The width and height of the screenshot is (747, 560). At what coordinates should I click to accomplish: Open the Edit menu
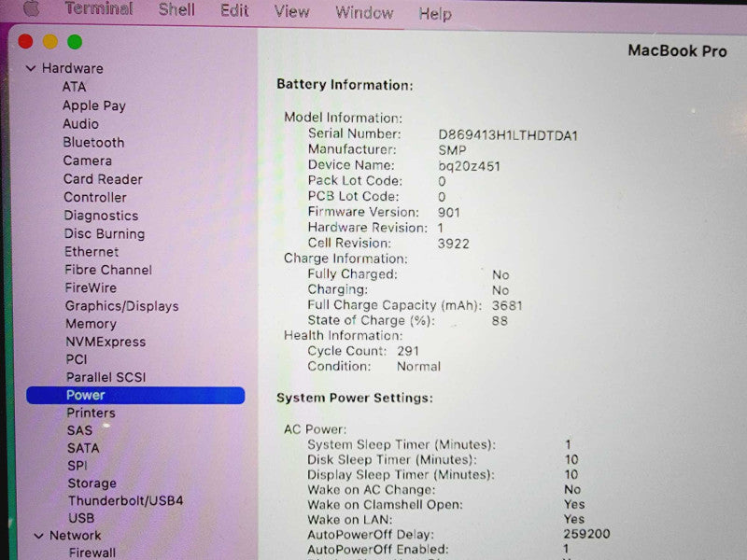click(x=234, y=10)
